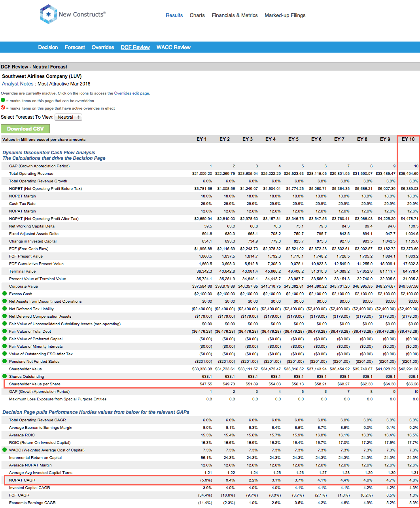Select the EY 1 revenue value $21,009.20
Viewport: 420px width, 508px height.
202,174
